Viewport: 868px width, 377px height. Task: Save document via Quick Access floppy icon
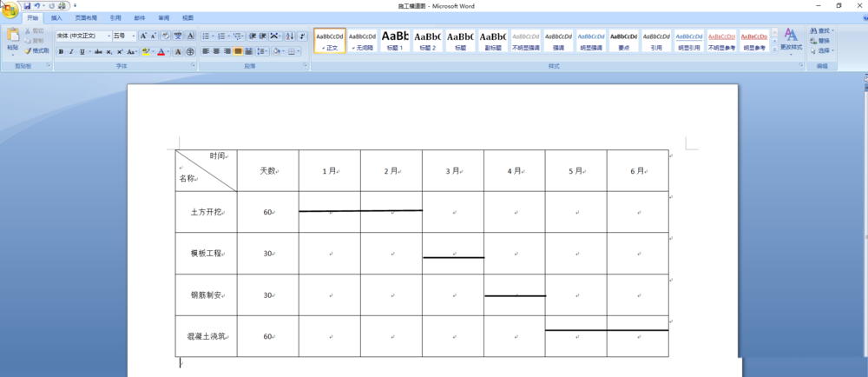pos(27,5)
